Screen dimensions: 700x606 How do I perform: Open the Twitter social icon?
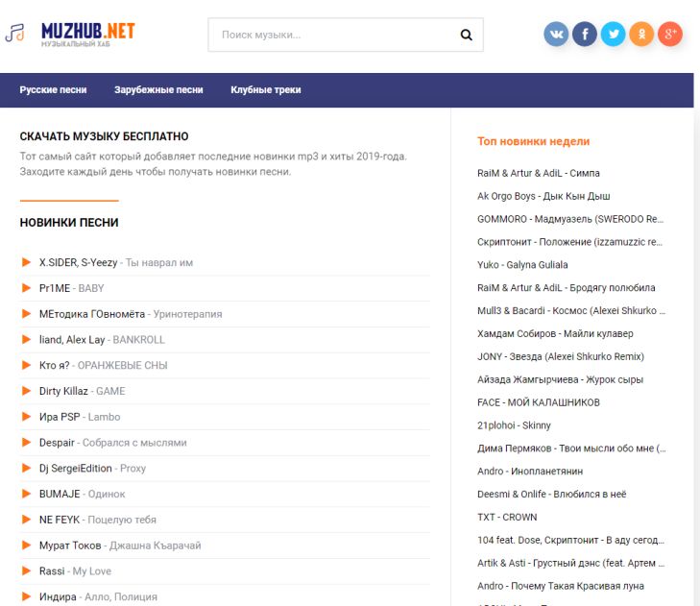(613, 34)
